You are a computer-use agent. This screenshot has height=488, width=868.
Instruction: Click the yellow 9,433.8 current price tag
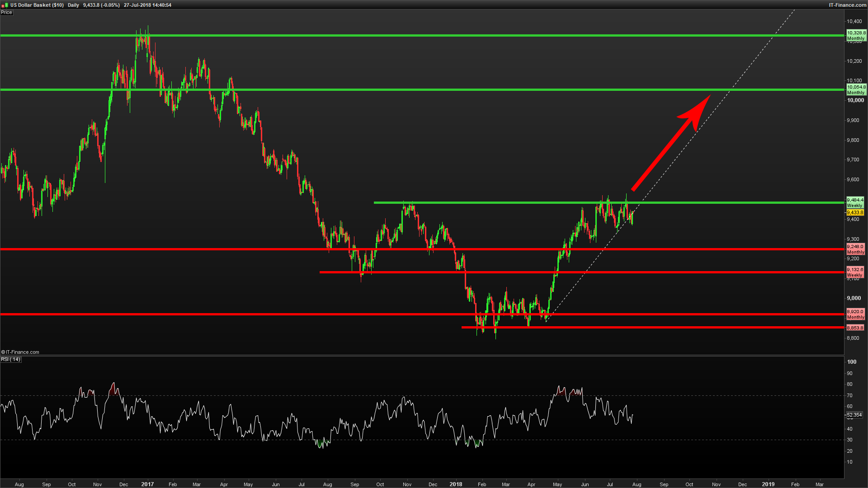855,212
